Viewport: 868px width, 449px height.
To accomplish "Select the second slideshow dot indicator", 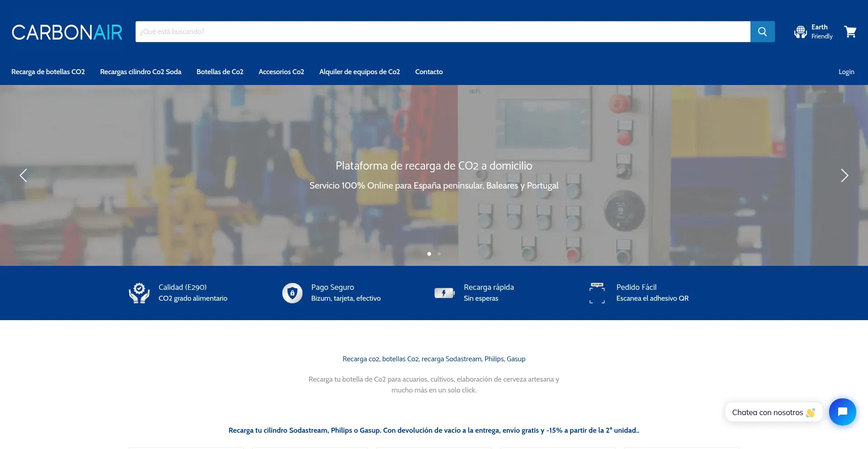I will coord(439,254).
